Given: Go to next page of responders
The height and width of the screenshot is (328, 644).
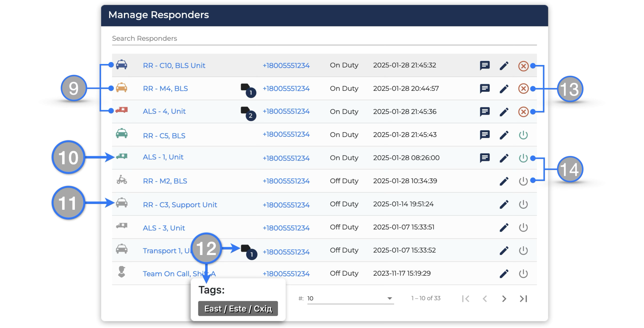Looking at the screenshot, I should click(504, 299).
